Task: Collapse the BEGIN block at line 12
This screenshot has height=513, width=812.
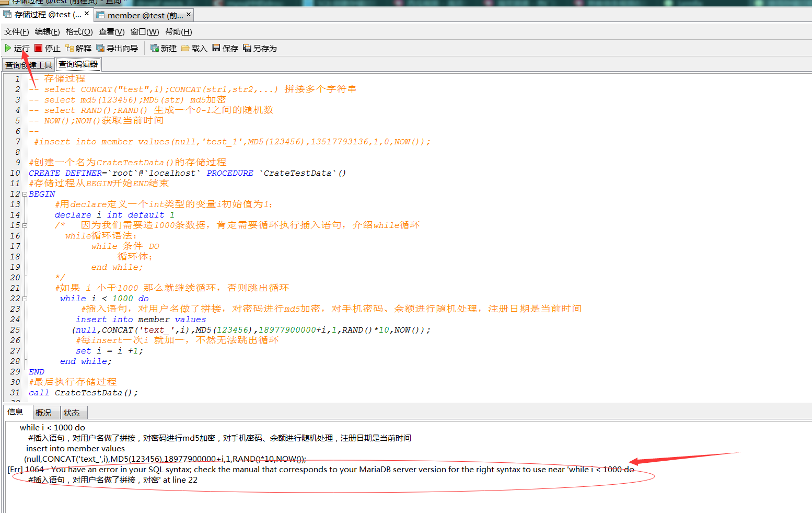Action: [25, 194]
